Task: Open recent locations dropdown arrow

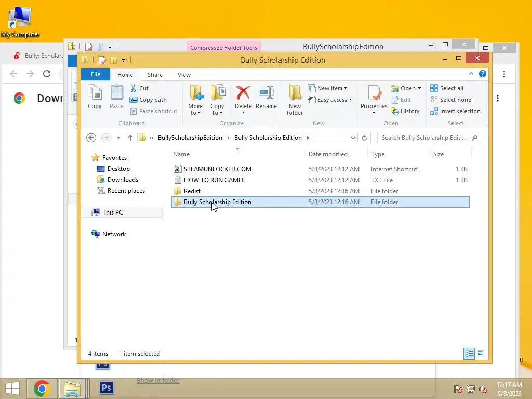Action: 118,137
